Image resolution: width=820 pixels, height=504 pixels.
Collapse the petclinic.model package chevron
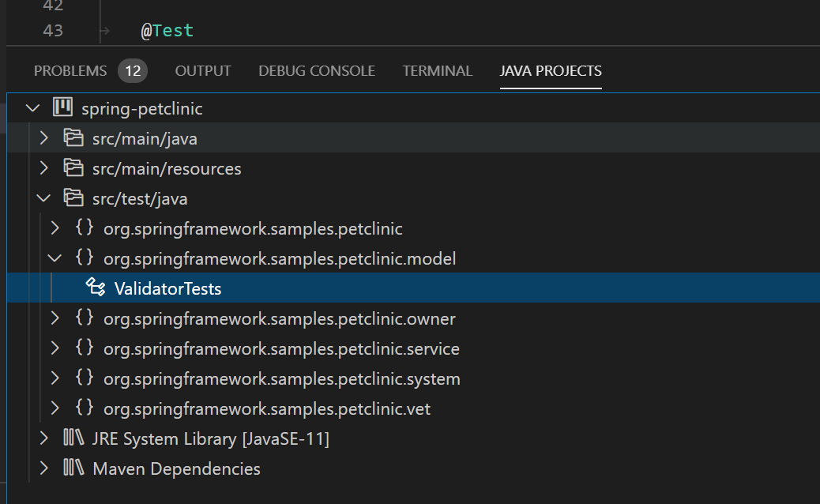[x=55, y=258]
